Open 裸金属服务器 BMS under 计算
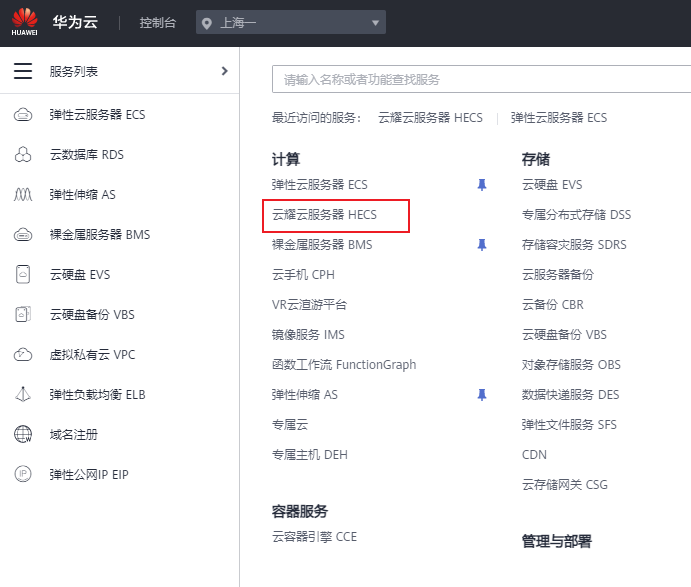The image size is (691, 587). point(322,245)
